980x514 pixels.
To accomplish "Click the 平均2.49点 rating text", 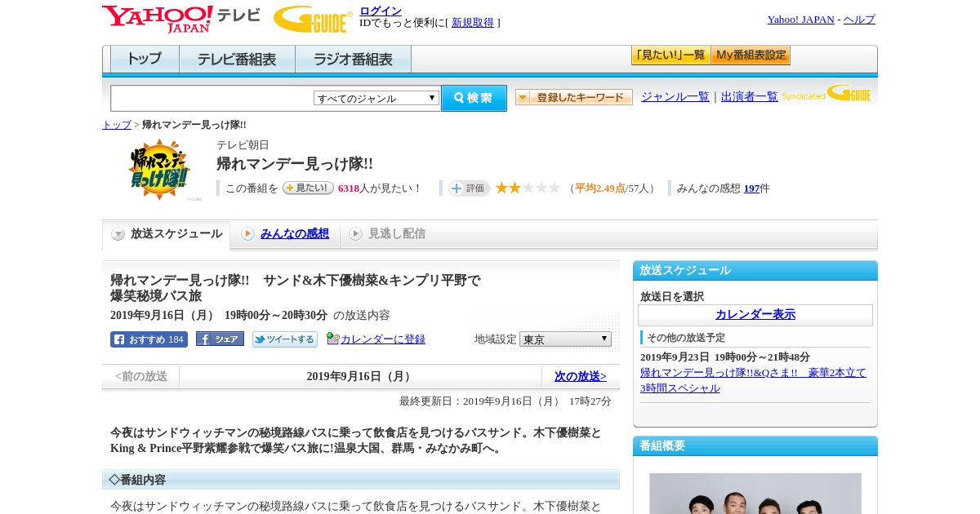I will coord(600,188).
